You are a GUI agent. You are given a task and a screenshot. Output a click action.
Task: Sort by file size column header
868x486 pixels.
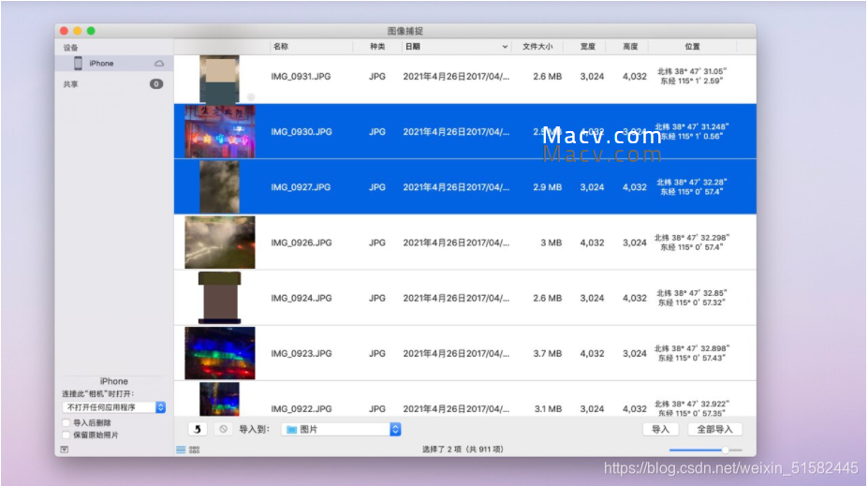click(537, 47)
